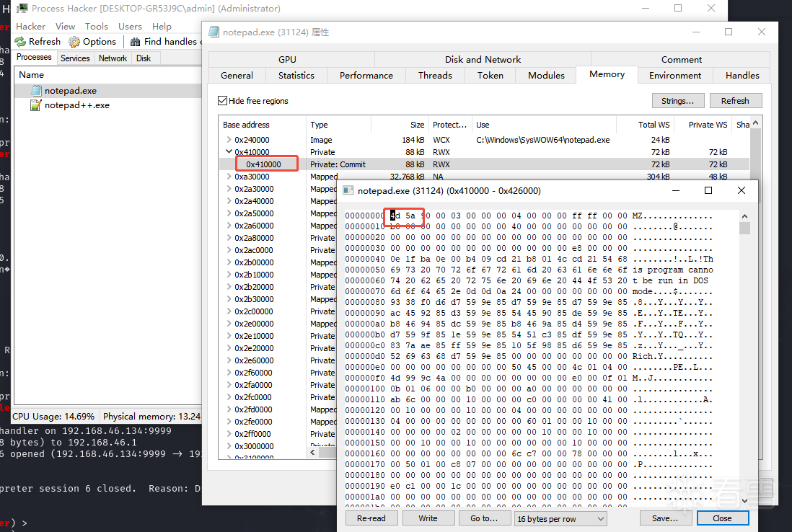Click the Close button in hex viewer
Screen dimensions: 792x532
coord(722,518)
